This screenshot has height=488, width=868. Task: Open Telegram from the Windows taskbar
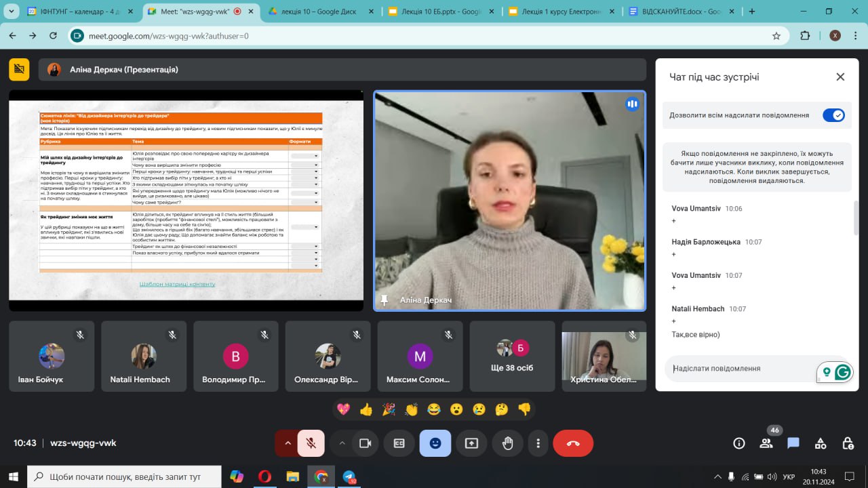click(x=349, y=476)
